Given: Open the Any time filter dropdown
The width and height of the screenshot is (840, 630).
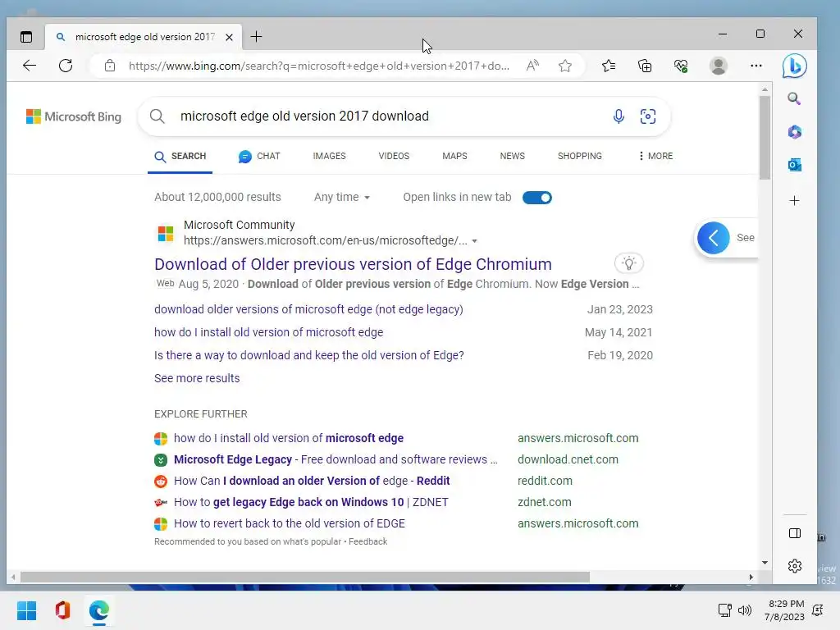Looking at the screenshot, I should click(x=342, y=197).
